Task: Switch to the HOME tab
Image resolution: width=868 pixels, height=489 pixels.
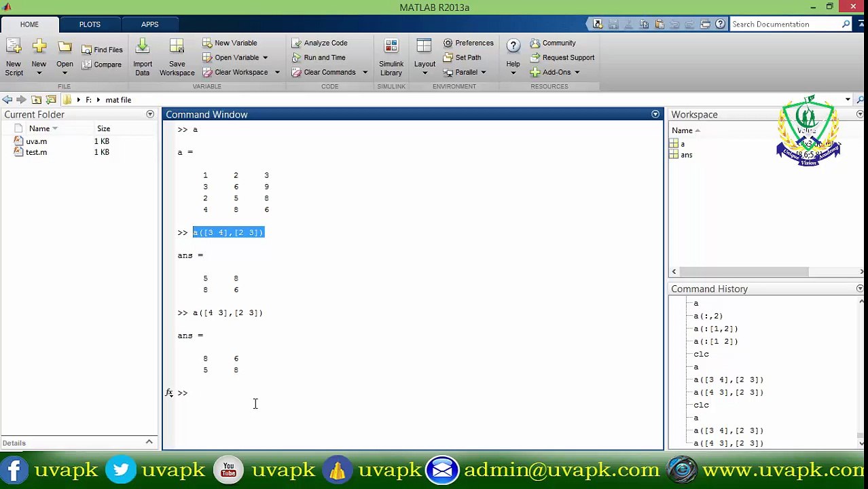Action: (29, 24)
